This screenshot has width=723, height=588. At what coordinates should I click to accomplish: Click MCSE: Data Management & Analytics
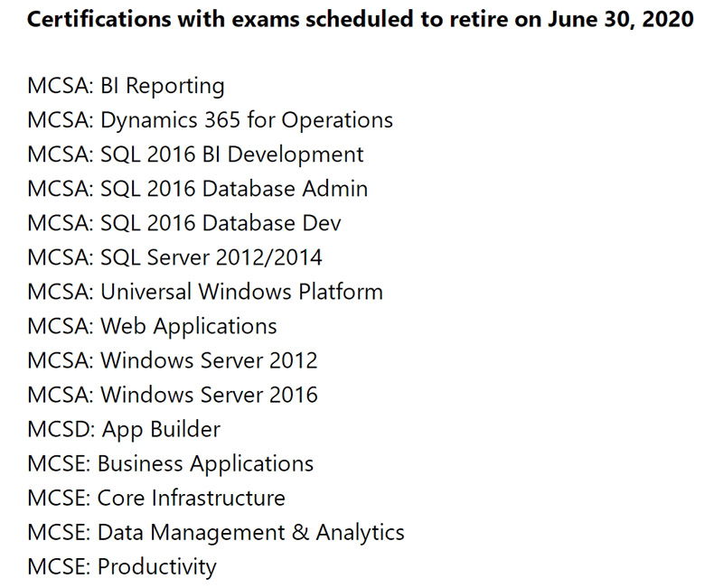tap(216, 533)
